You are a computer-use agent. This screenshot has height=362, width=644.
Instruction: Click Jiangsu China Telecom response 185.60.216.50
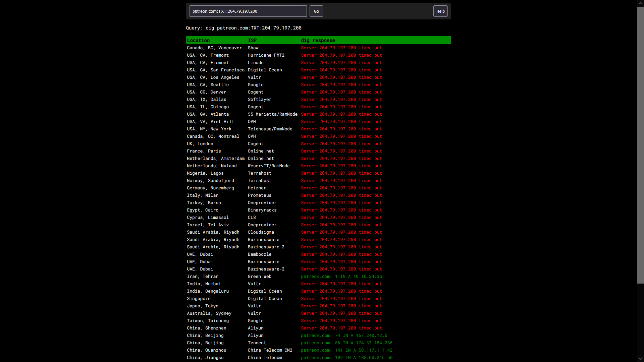pos(346,358)
